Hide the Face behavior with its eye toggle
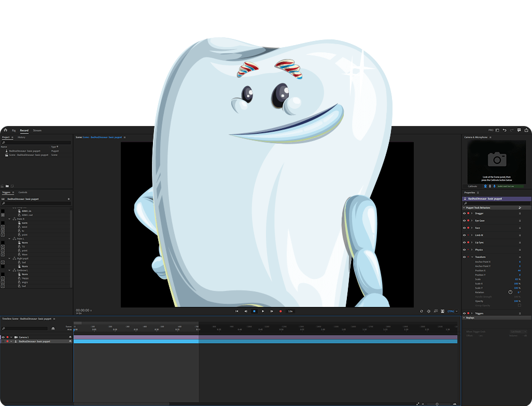532x406 pixels. click(464, 228)
